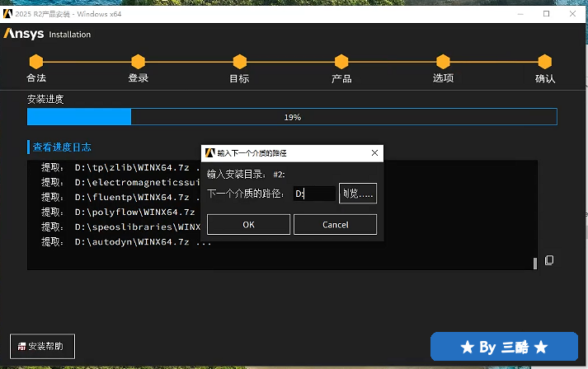The width and height of the screenshot is (588, 369).
Task: Open the 安装帮助 installation help button
Action: [42, 346]
